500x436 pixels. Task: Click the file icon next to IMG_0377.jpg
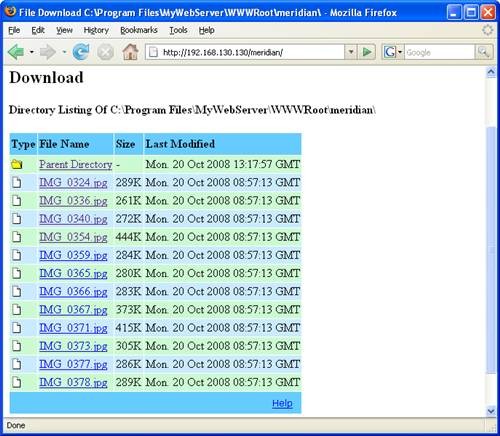17,364
